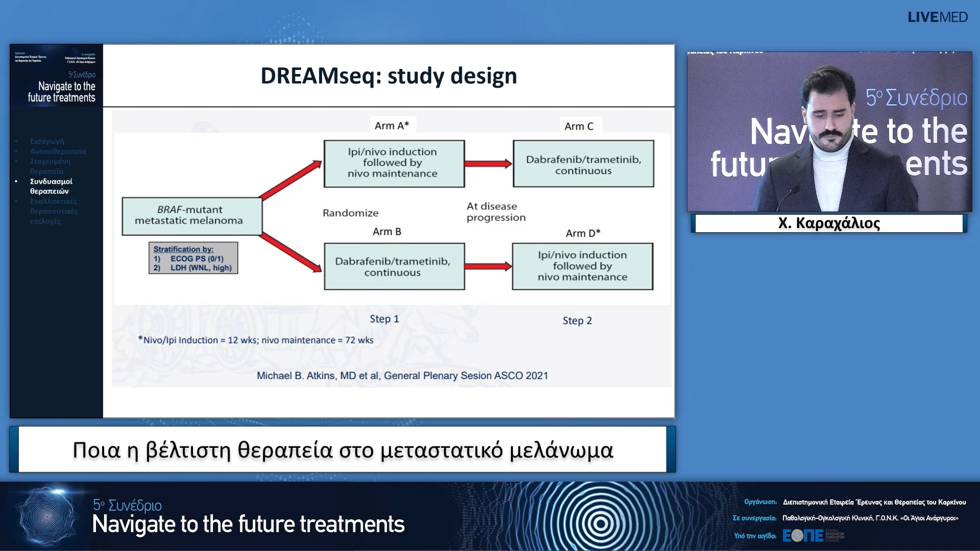Click the Stratification by box

pos(193,258)
